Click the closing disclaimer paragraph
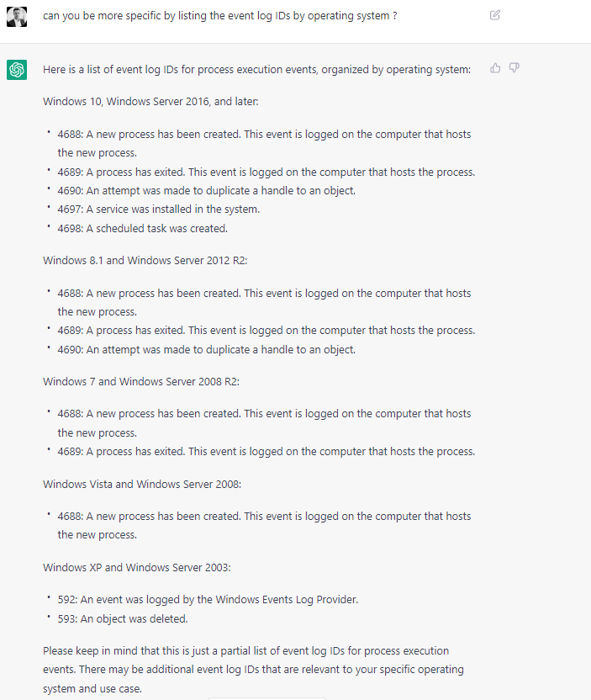The height and width of the screenshot is (700, 591). (252, 669)
